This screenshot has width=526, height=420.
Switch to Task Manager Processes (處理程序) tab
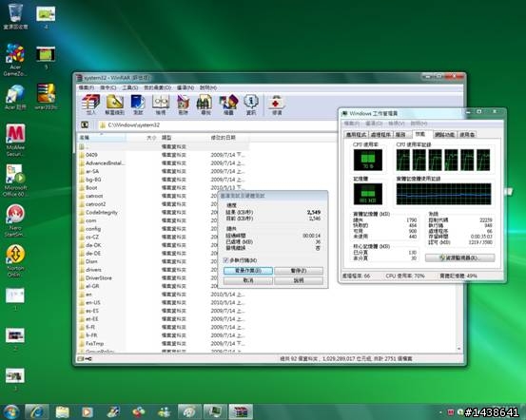point(380,134)
